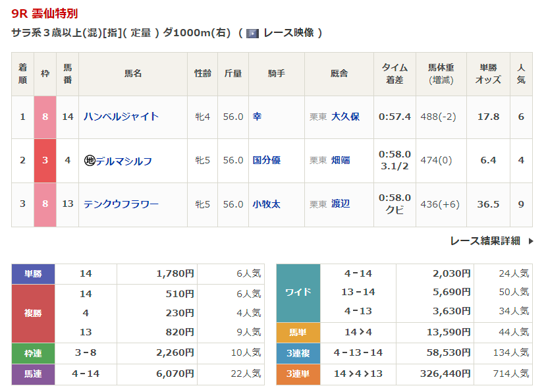
Task: Click the orange 3連単 label
Action: [x=298, y=374]
